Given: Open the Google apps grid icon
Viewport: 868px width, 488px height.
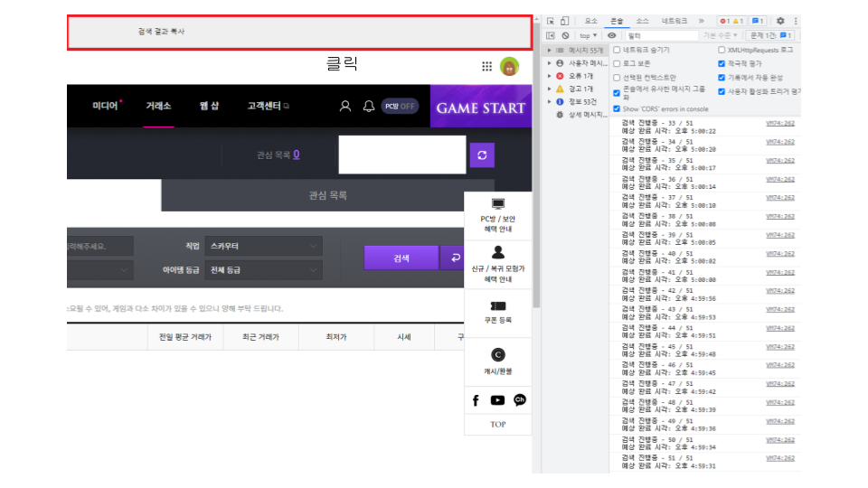Looking at the screenshot, I should 486,66.
